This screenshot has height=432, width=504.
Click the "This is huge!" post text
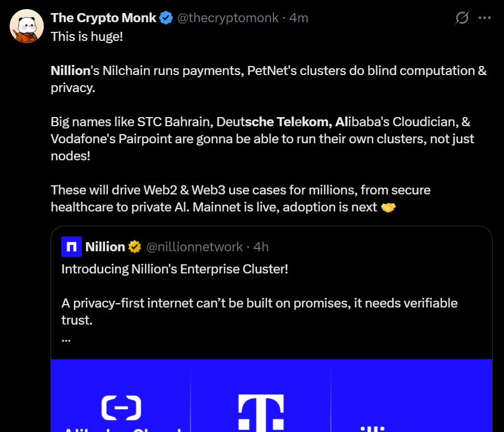coord(86,36)
